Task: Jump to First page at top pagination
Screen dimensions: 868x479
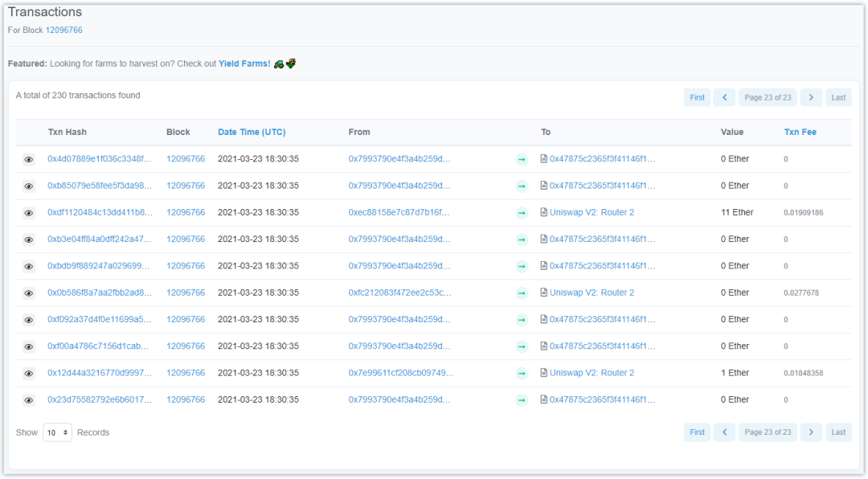Action: tap(697, 97)
